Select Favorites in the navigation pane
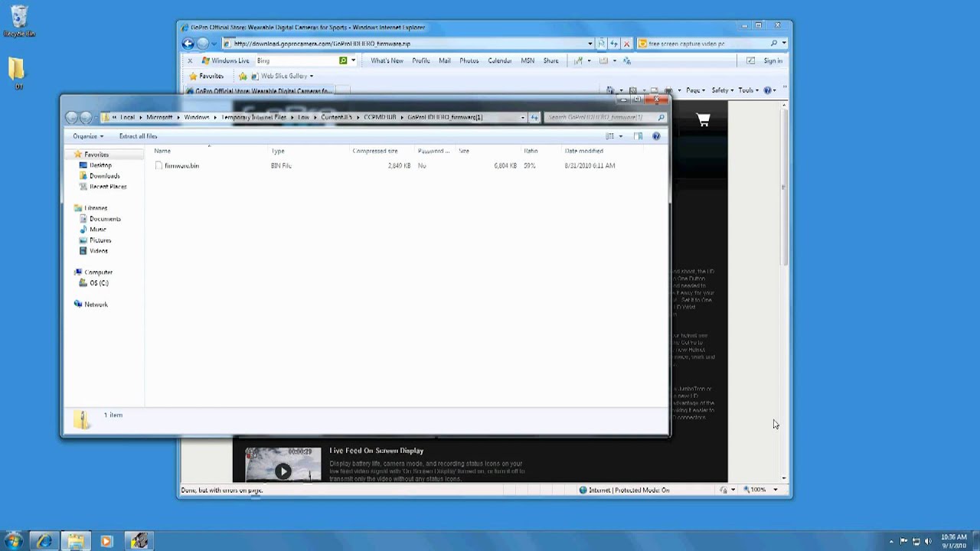980x551 pixels. coord(96,155)
